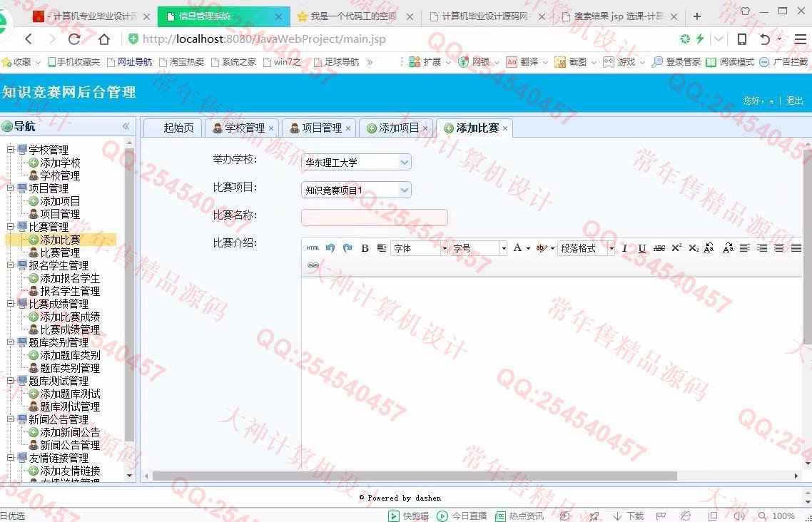
Task: Click the editor redo arrow
Action: pyautogui.click(x=347, y=248)
